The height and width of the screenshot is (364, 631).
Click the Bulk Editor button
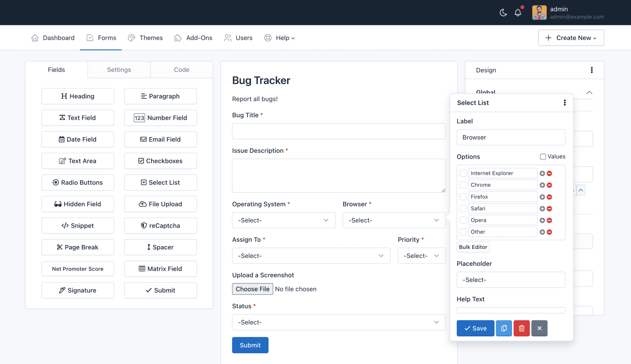point(473,247)
